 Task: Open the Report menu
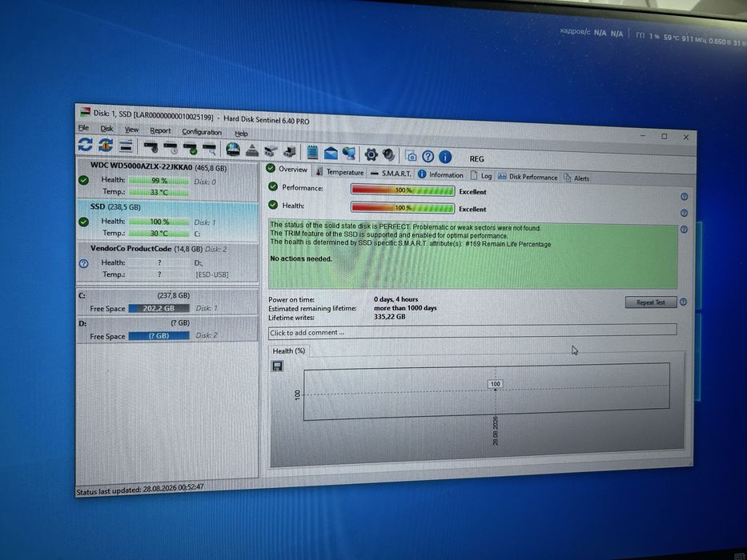160,130
